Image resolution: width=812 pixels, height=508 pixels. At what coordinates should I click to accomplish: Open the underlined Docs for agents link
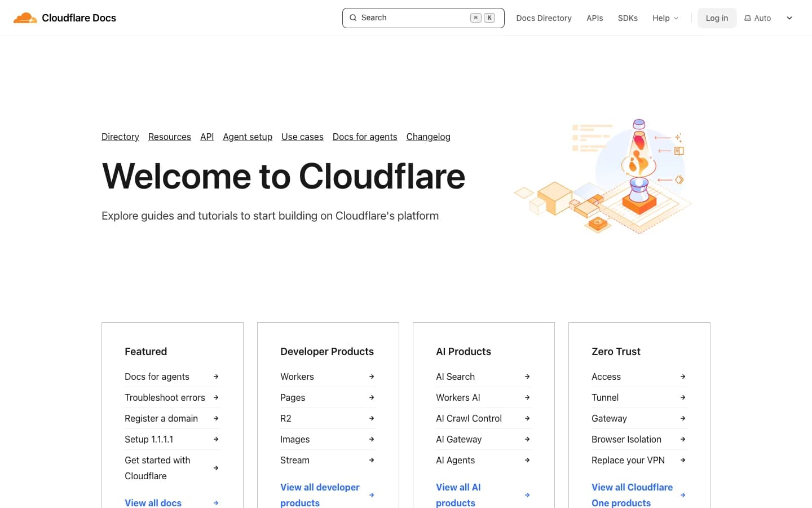pyautogui.click(x=365, y=137)
